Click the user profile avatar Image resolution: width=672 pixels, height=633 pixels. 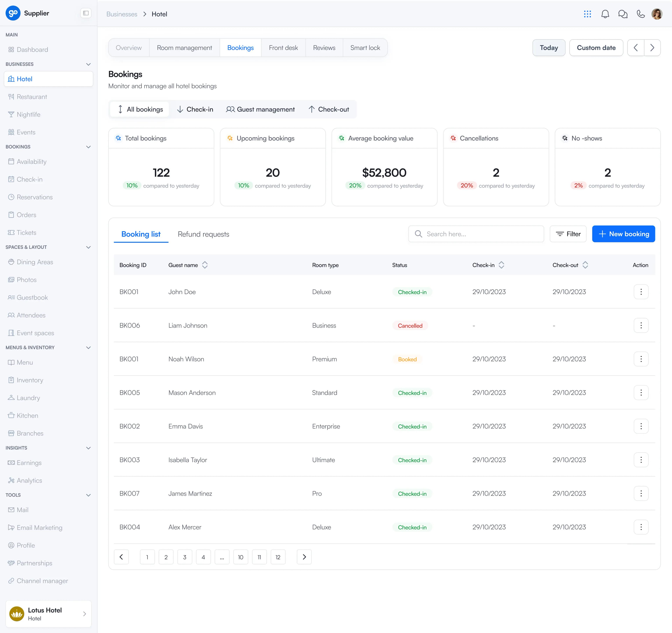click(x=657, y=14)
